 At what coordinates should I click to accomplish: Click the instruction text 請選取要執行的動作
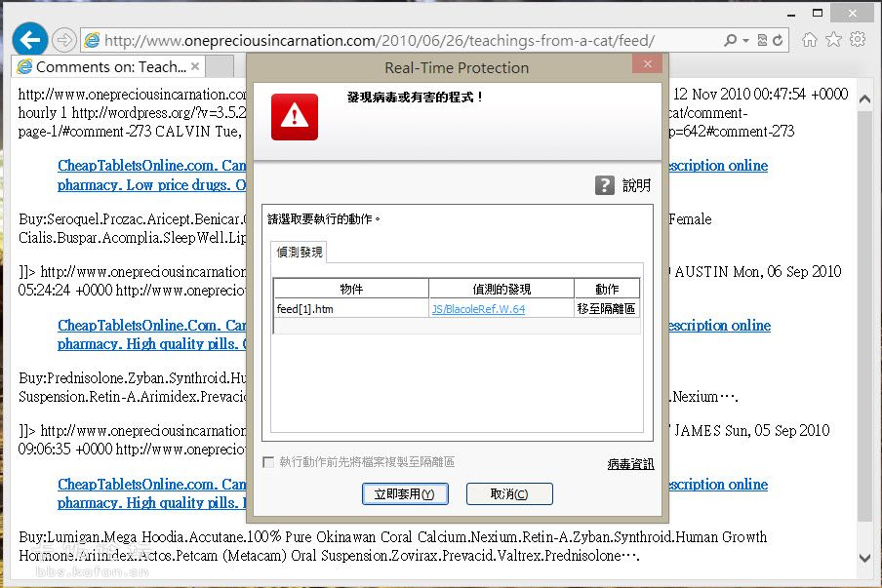324,219
